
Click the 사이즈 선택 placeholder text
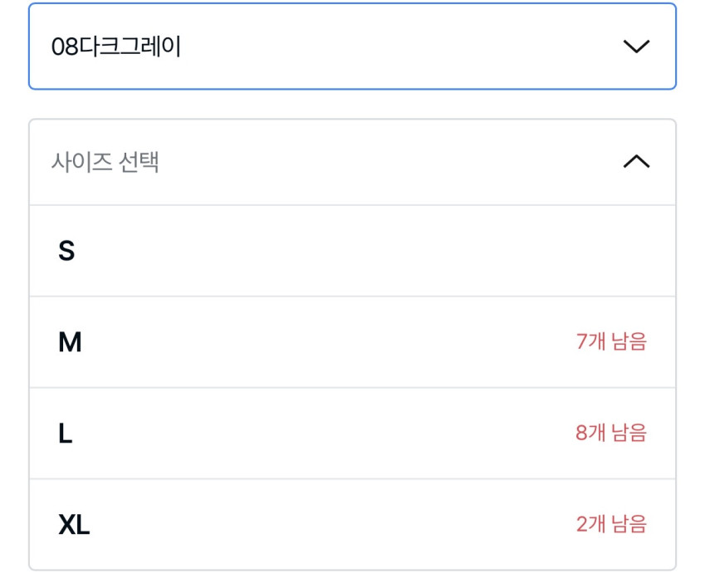pos(105,162)
